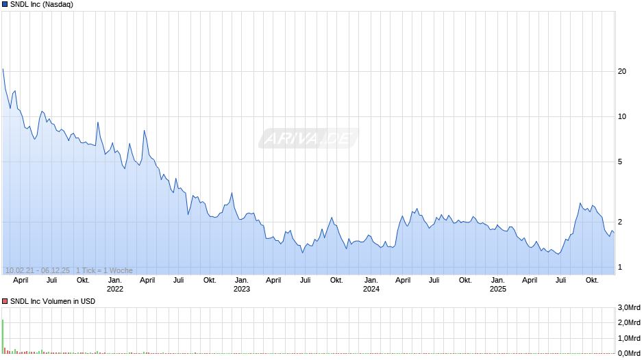Select the 'SNDL Inc (Nasdaq)' chart title
The width and height of the screenshot is (644, 360).
click(42, 5)
